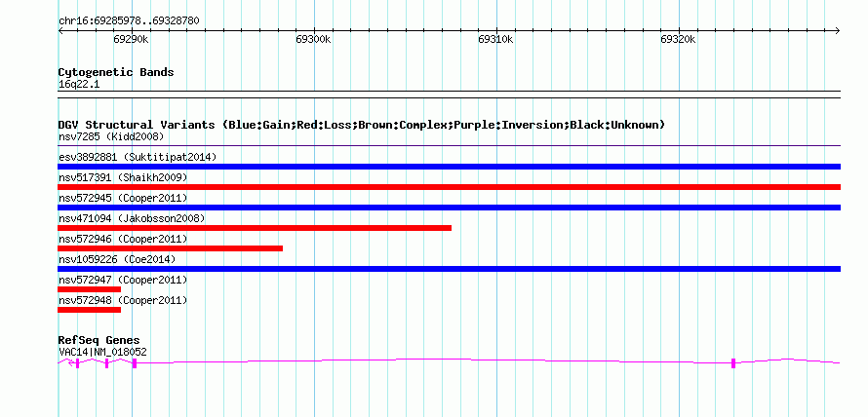Click the VAC14 exon near 69320k
Image resolution: width=868 pixels, height=417 pixels.
tap(733, 363)
